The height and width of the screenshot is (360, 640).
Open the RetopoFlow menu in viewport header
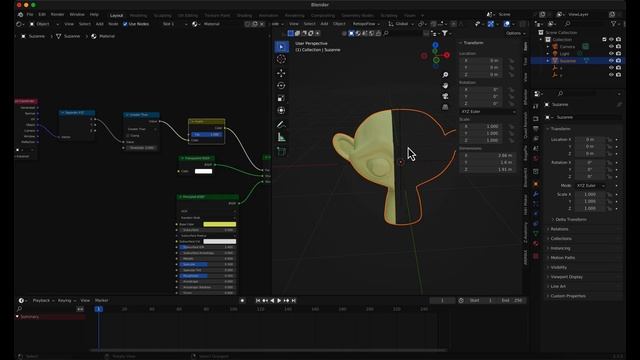point(366,24)
